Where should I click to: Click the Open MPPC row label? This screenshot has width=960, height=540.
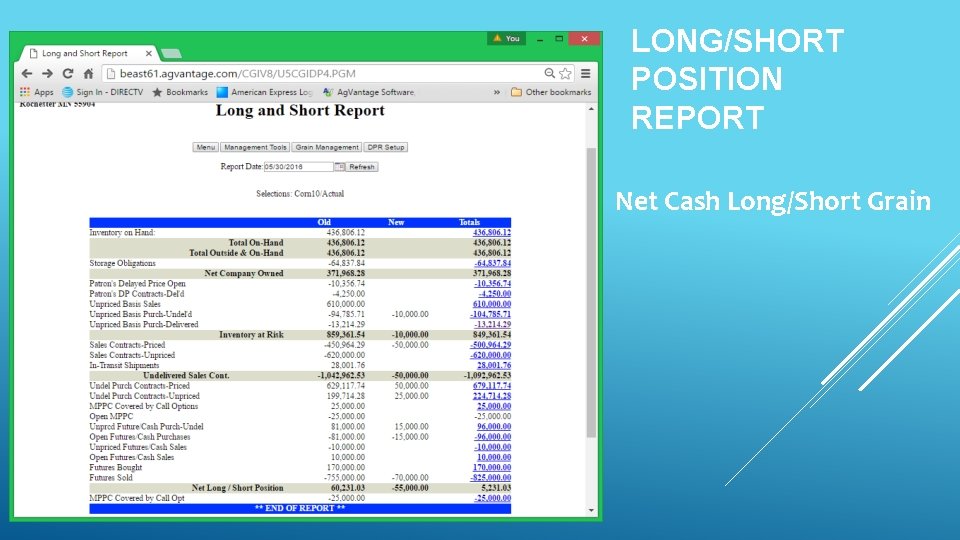coord(111,416)
